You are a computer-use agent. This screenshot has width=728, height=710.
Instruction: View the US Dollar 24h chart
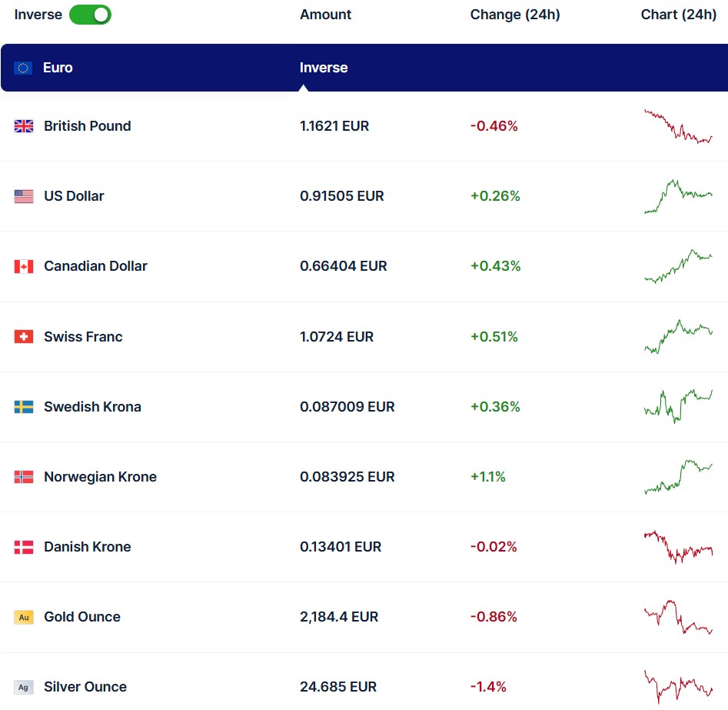[678, 196]
